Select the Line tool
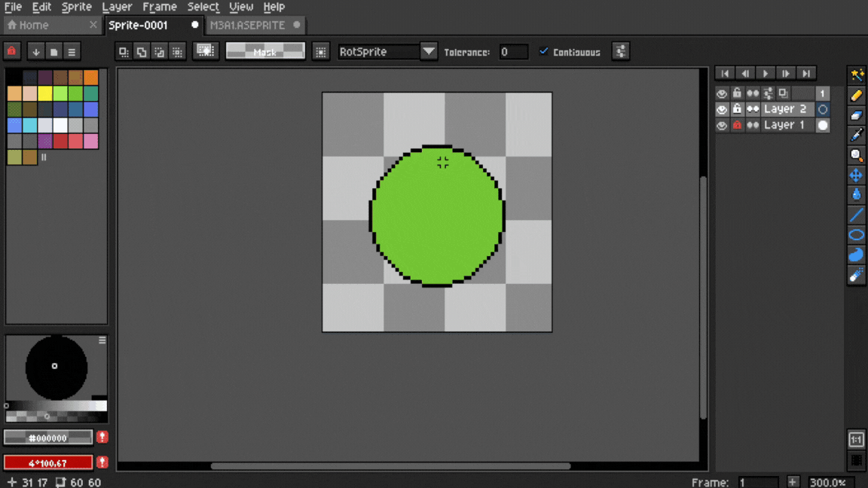Screen dimensions: 868x488 pyautogui.click(x=857, y=215)
